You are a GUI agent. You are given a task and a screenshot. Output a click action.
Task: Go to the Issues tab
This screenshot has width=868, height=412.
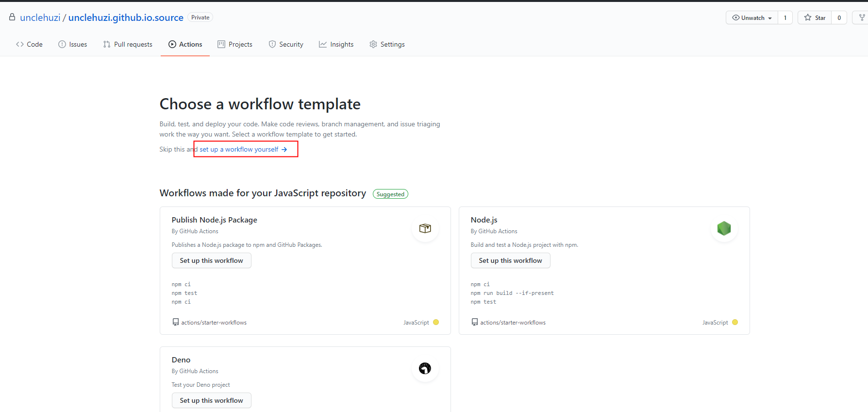point(73,44)
